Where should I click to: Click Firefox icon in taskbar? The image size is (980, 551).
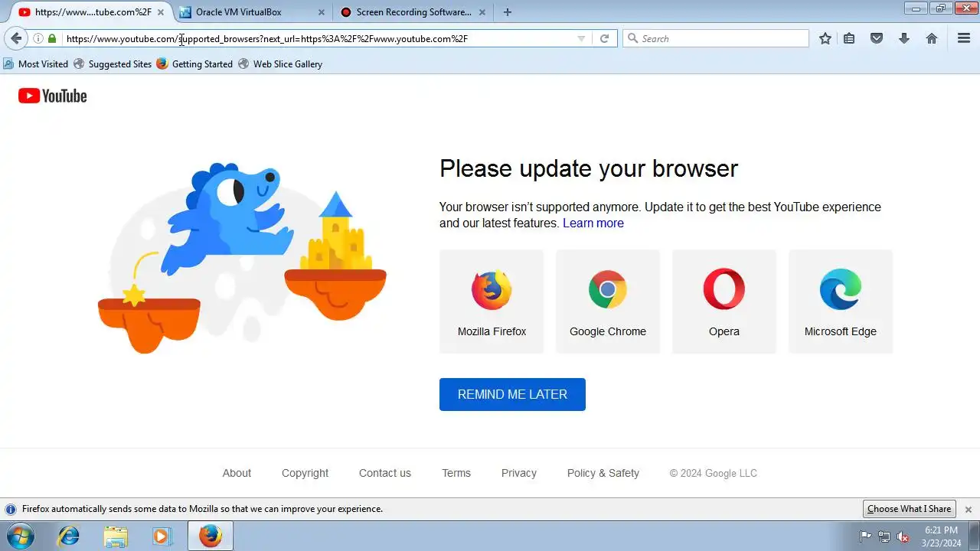tap(211, 536)
